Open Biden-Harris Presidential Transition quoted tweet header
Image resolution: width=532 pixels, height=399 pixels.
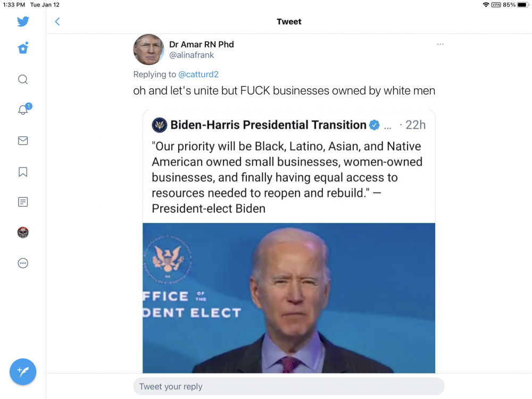click(x=268, y=125)
